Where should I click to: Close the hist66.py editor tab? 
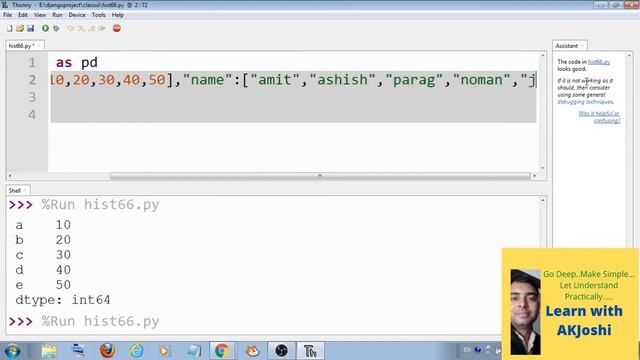40,46
